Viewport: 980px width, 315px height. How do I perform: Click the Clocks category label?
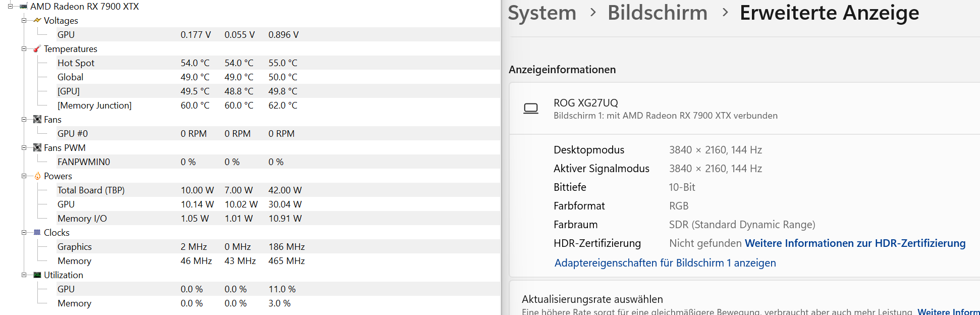[57, 233]
